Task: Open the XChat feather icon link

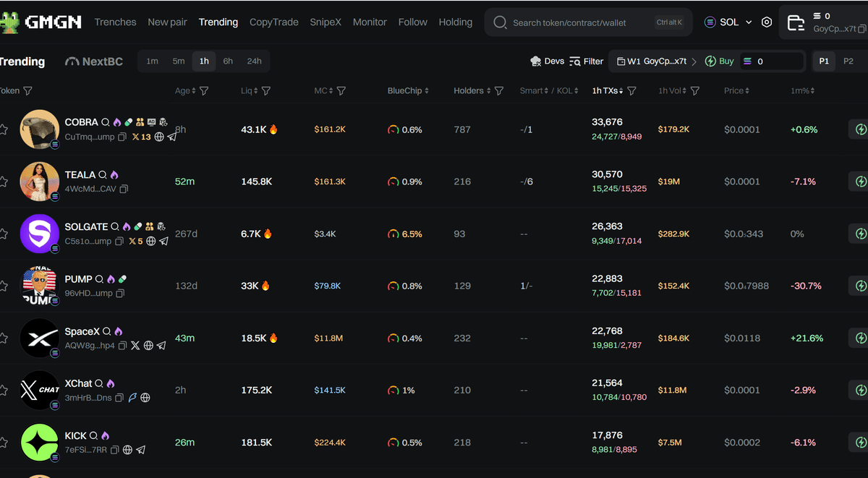Action: [132, 398]
